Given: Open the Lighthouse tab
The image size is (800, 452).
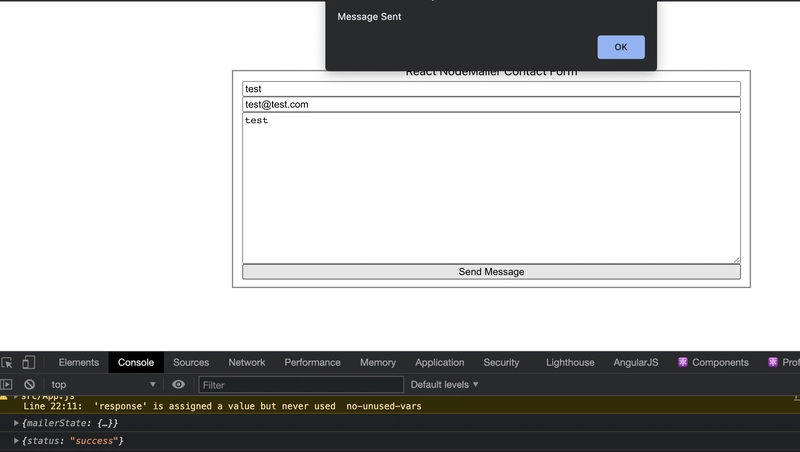Looking at the screenshot, I should [570, 362].
